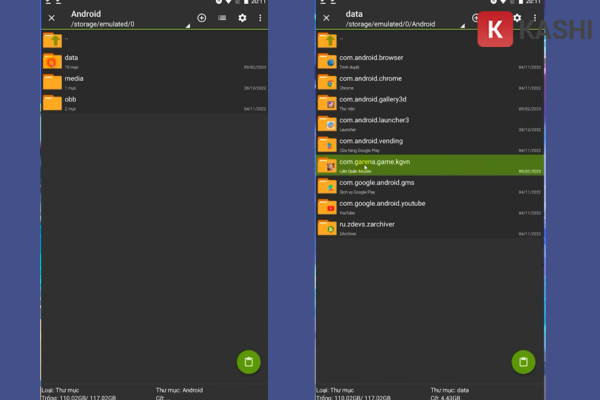Go up via the '..' folder in the data panel
Screen dimensions: 600x400
(x=327, y=40)
